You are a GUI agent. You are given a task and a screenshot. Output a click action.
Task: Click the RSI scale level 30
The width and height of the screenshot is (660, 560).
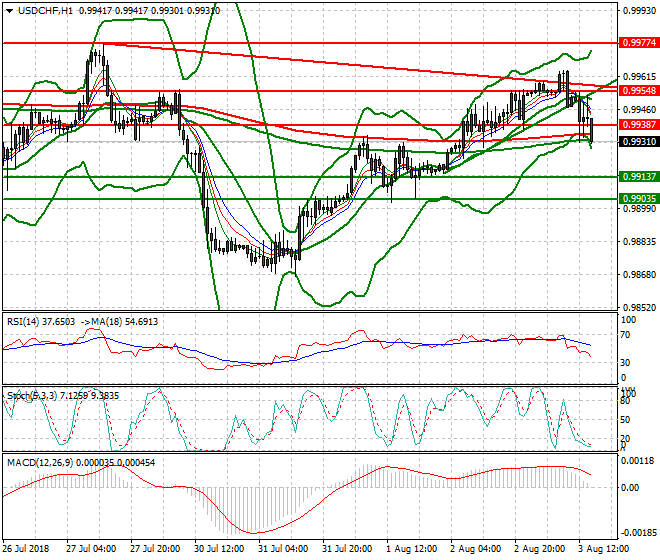[626, 363]
